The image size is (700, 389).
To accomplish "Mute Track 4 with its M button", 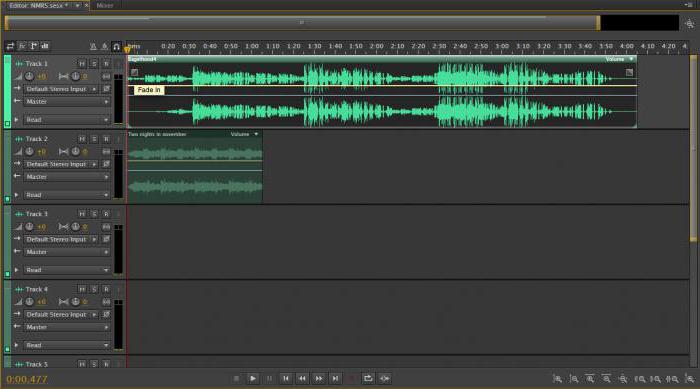I will click(82, 289).
